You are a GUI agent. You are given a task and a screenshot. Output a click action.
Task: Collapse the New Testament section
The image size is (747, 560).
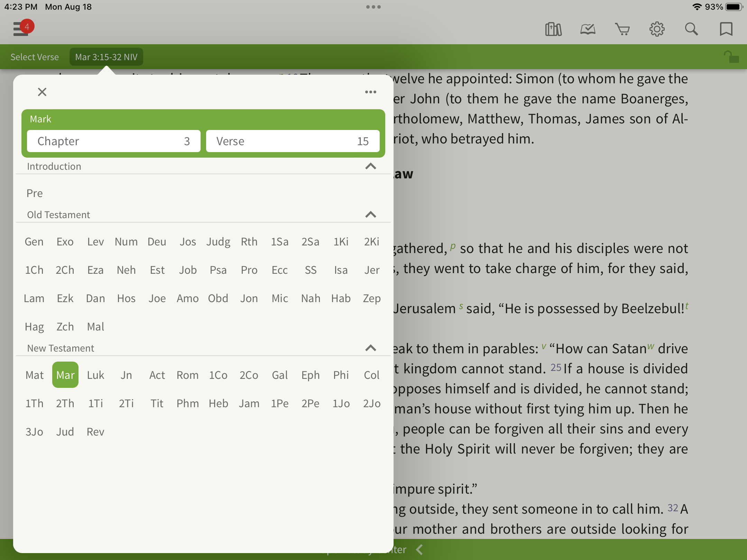click(x=371, y=348)
